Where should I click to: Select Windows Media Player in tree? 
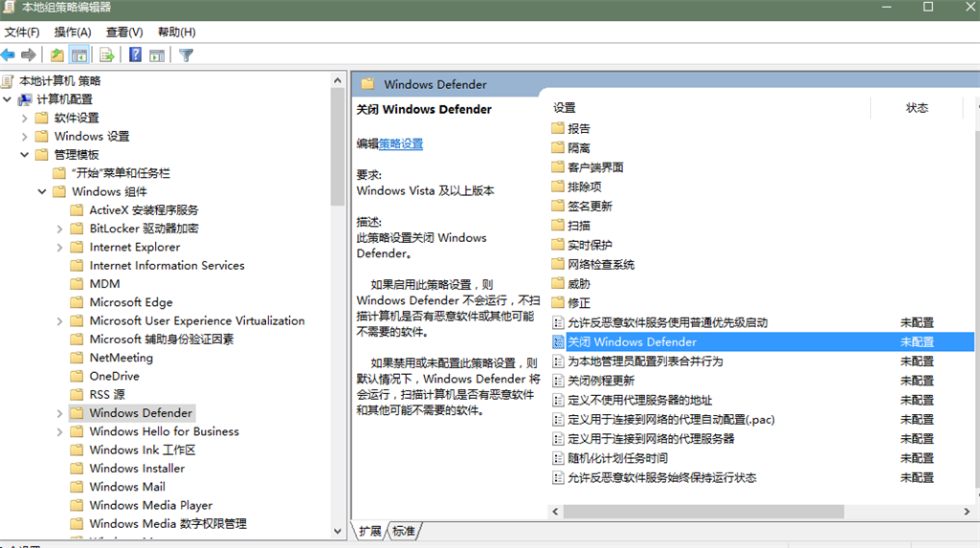(150, 505)
